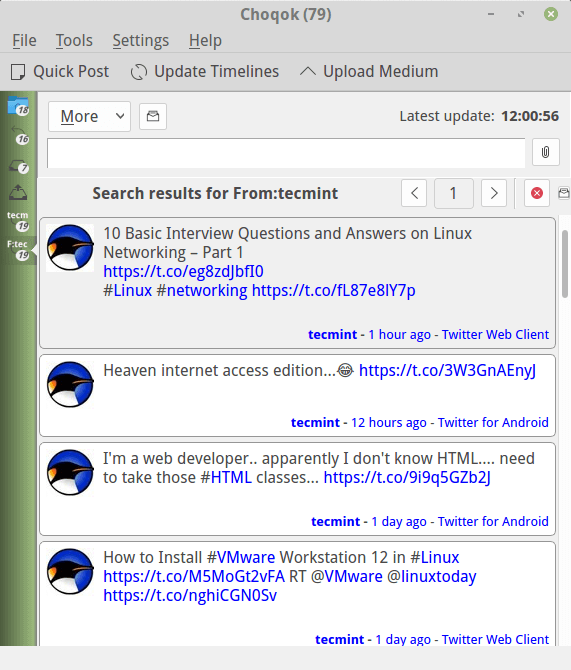
Task: Mark all as read envelope icon beside More
Action: [153, 116]
